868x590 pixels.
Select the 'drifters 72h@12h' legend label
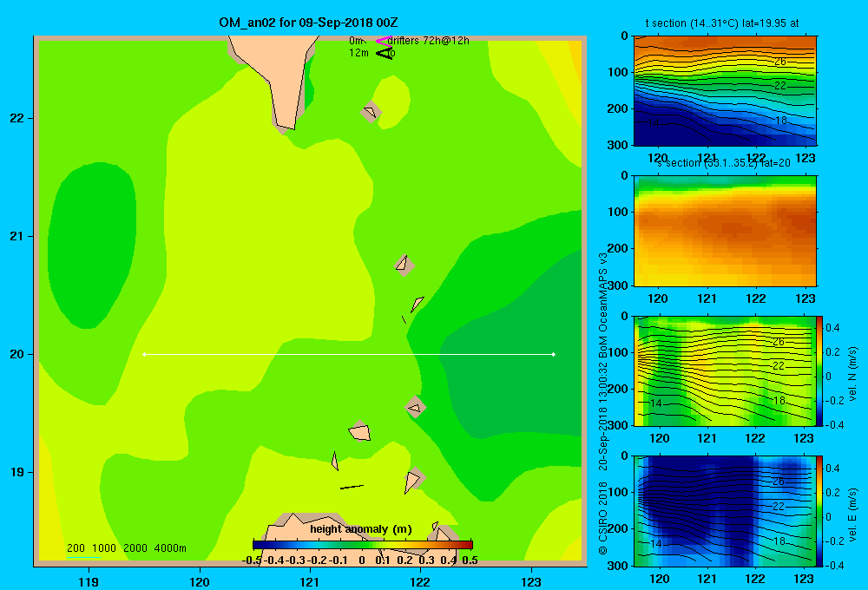[x=429, y=41]
